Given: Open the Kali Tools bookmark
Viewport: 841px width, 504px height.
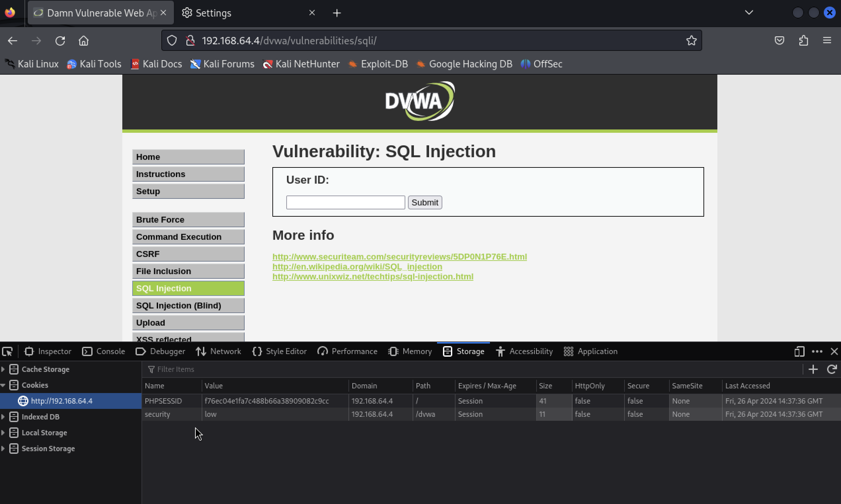Looking at the screenshot, I should click(x=94, y=64).
